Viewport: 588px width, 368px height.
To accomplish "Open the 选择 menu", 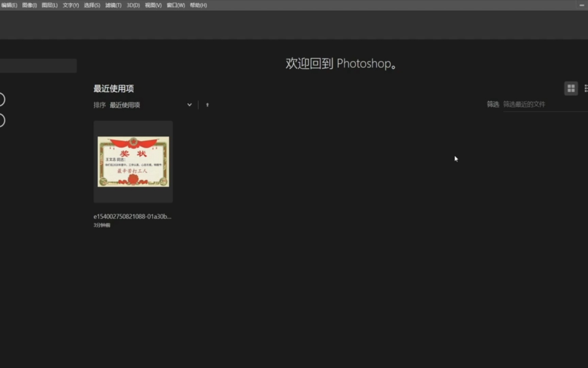I will (x=91, y=5).
